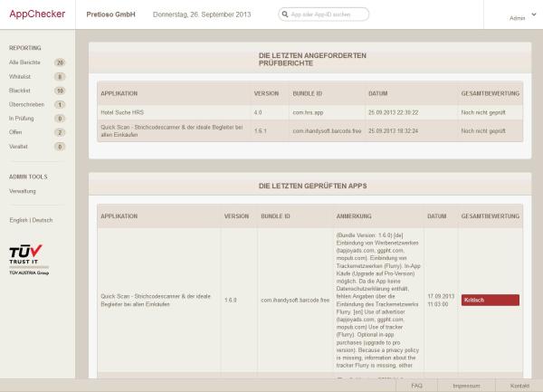The image size is (543, 392).
Task: Open the Whitelist reports
Action: pyautogui.click(x=20, y=77)
